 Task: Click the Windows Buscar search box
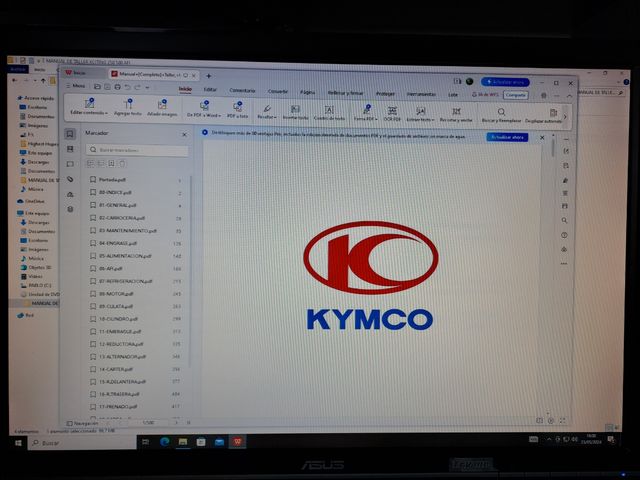click(82, 443)
